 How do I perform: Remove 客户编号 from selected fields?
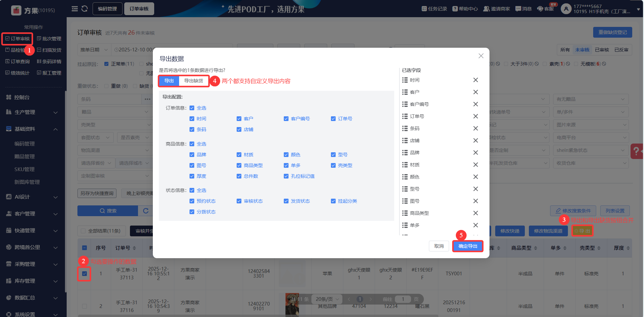(x=476, y=104)
